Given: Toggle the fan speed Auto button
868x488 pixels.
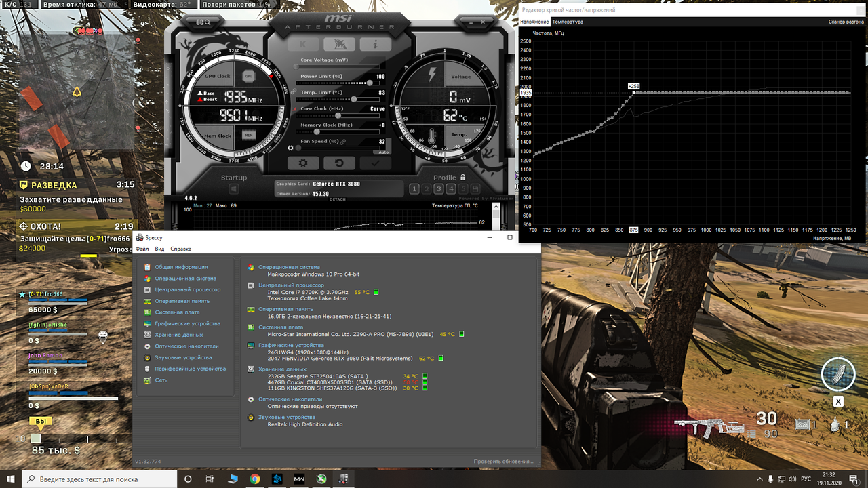Looking at the screenshot, I should tap(384, 152).
